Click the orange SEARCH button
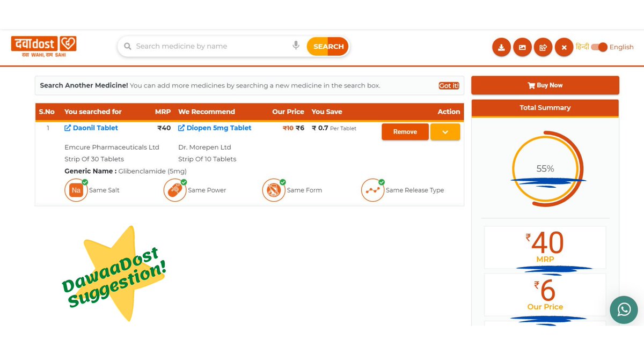The width and height of the screenshot is (644, 362). point(328,47)
